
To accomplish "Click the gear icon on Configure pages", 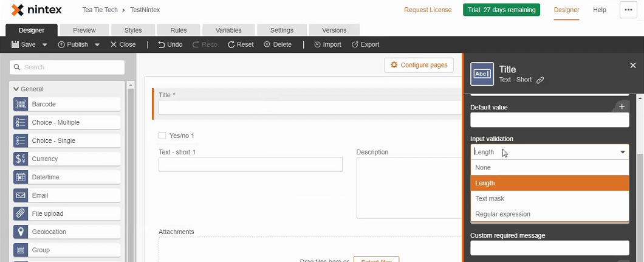I will tap(394, 65).
